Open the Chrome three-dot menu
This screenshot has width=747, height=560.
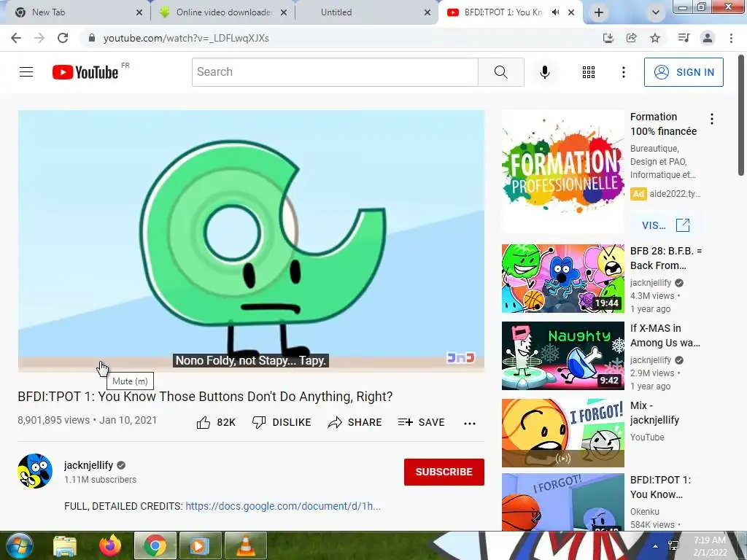point(731,38)
